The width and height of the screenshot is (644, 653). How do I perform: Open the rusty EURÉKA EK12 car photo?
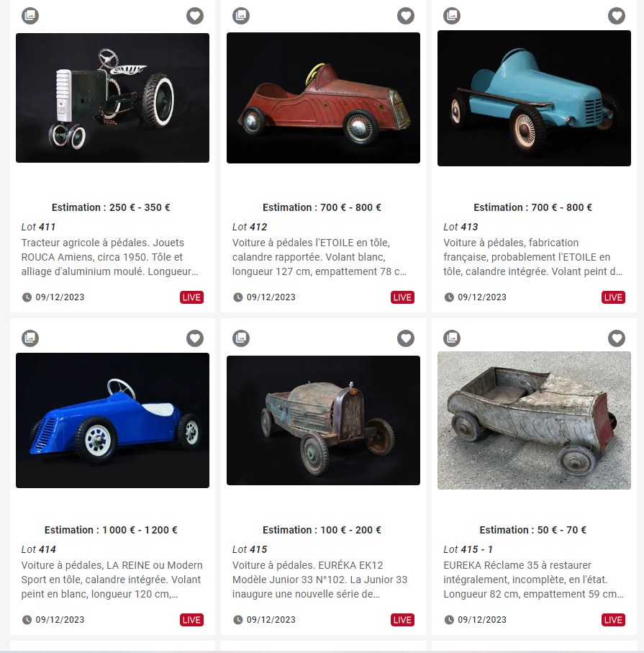coord(324,420)
